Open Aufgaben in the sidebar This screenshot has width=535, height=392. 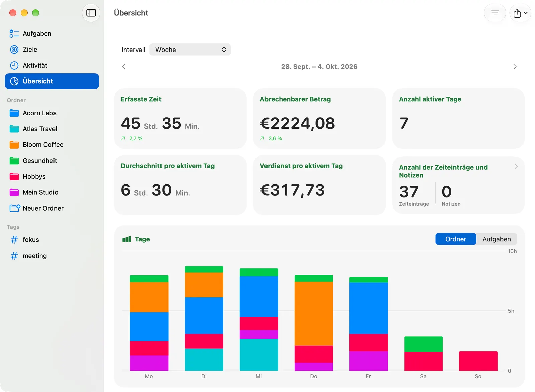pos(52,33)
